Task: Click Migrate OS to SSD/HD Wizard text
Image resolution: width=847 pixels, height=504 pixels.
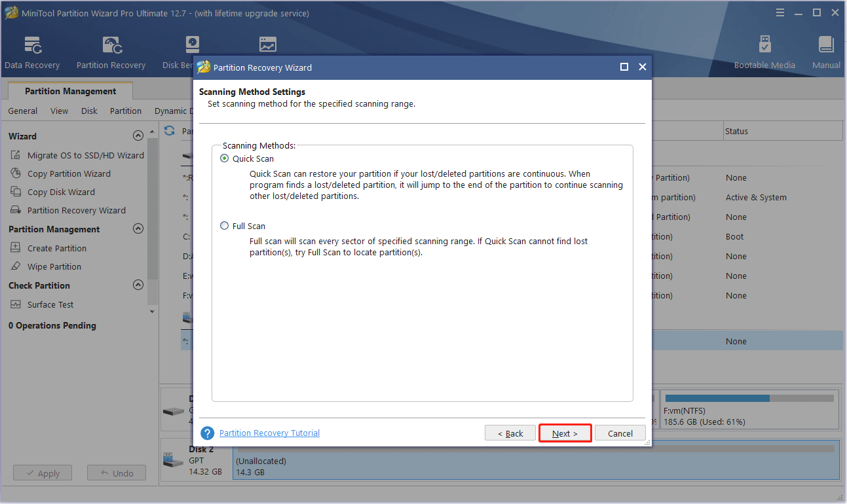Action: 86,155
